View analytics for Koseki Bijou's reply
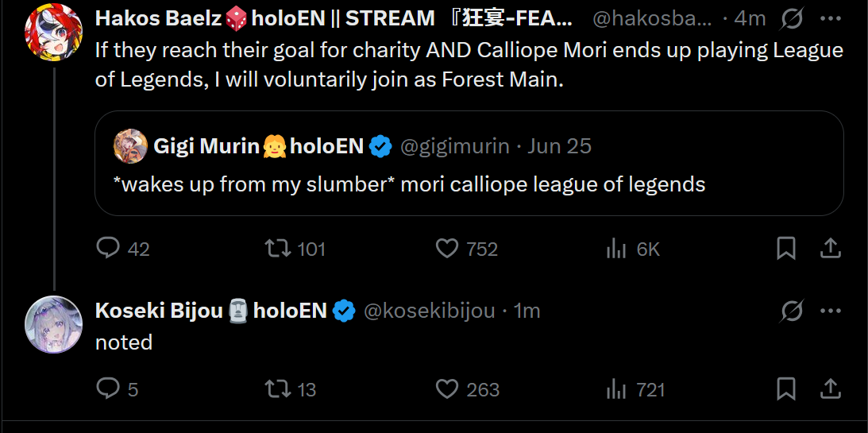 (x=617, y=389)
